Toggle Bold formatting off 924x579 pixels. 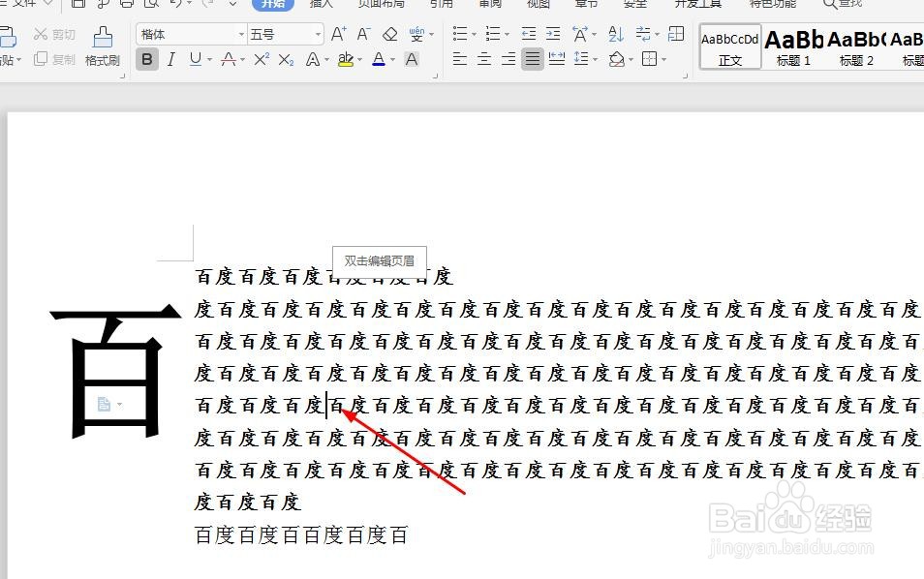click(x=147, y=59)
